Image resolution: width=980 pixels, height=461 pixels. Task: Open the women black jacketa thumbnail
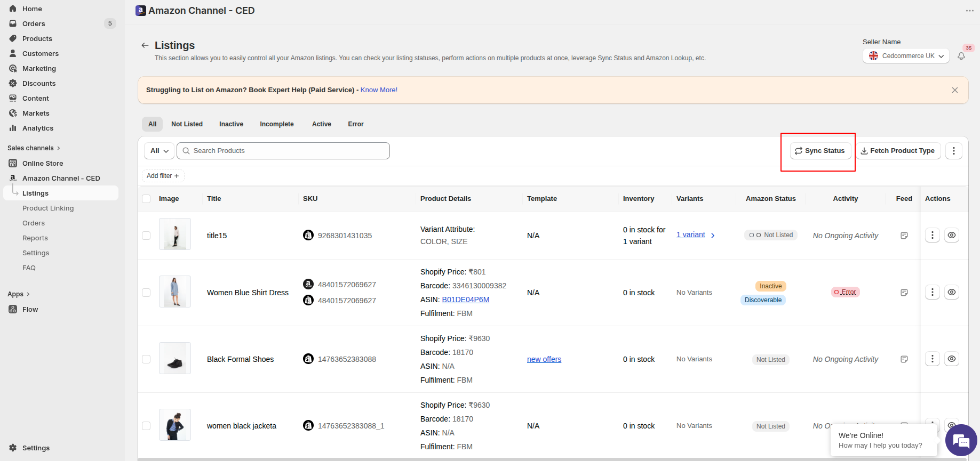(175, 425)
